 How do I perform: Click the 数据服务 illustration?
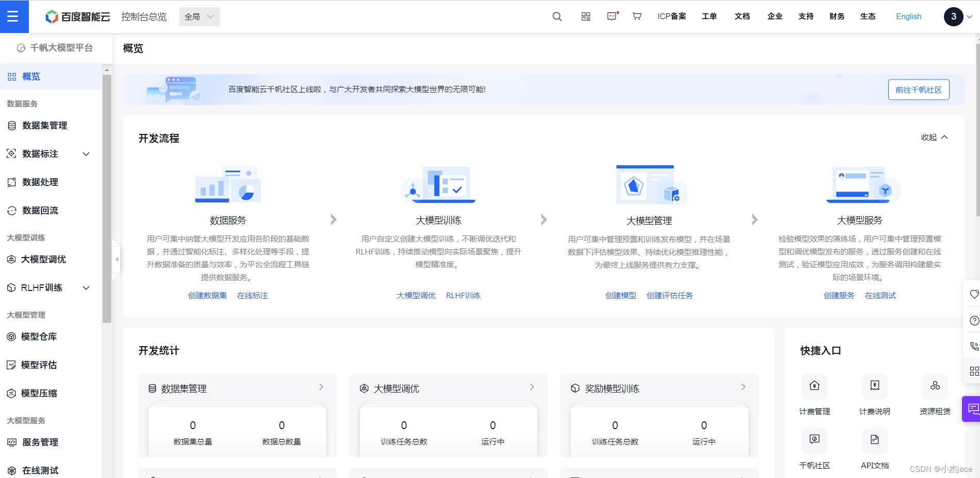pos(228,184)
